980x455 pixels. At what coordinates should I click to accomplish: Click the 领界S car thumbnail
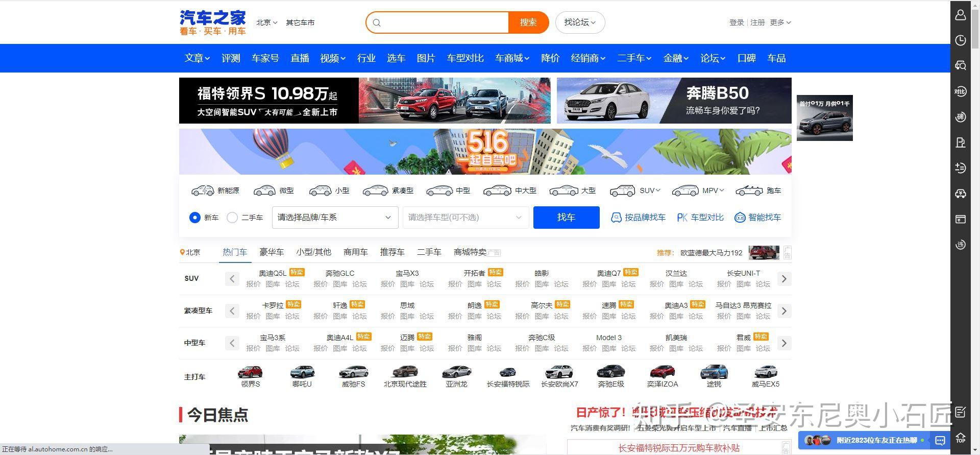click(251, 372)
